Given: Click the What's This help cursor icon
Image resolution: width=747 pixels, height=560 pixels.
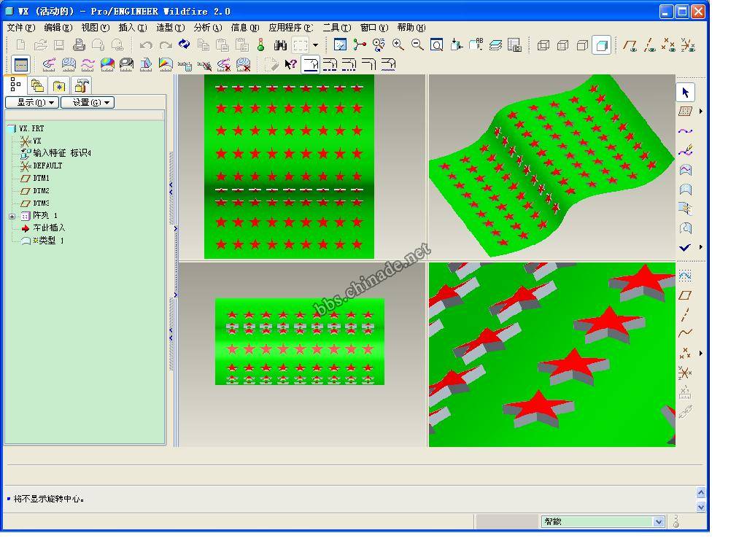Looking at the screenshot, I should pyautogui.click(x=290, y=64).
